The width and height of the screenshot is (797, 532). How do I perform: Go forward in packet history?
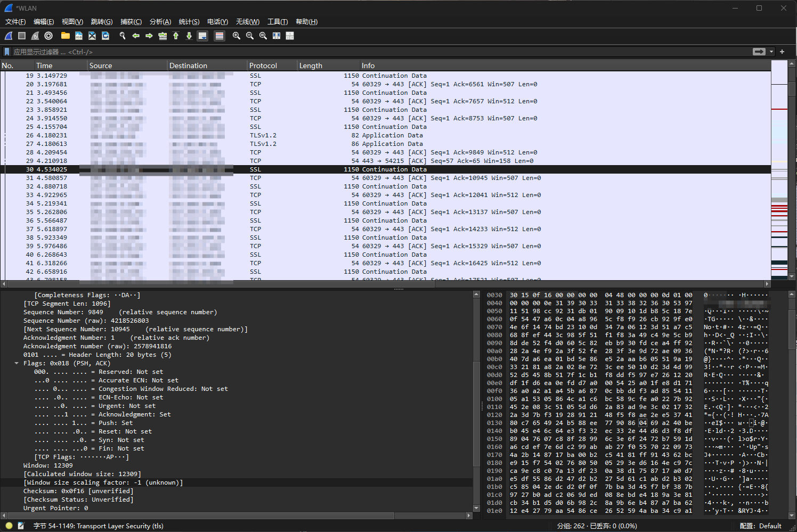[149, 36]
